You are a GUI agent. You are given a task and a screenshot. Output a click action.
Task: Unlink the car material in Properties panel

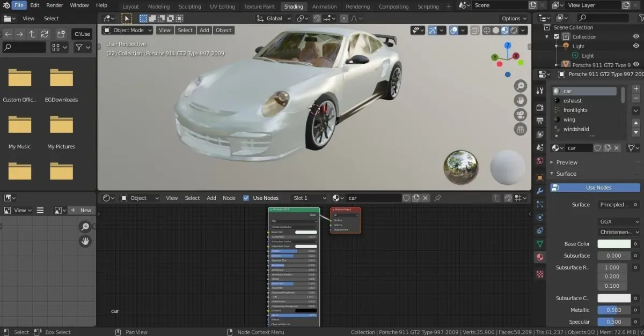tap(617, 148)
